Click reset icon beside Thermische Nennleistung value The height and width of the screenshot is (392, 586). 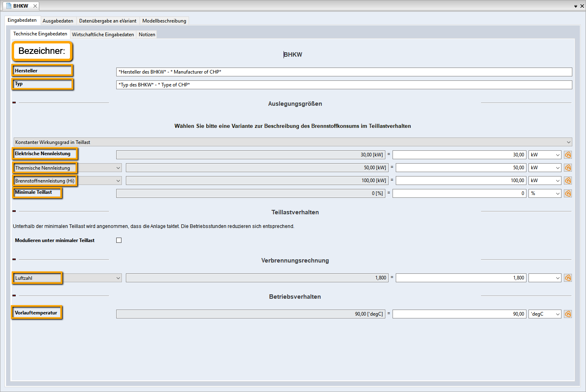pos(567,168)
